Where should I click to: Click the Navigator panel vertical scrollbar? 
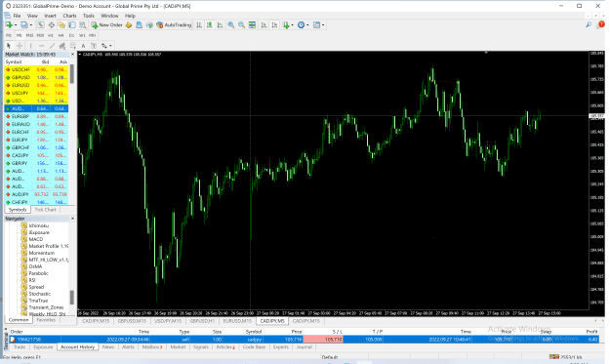pyautogui.click(x=72, y=297)
